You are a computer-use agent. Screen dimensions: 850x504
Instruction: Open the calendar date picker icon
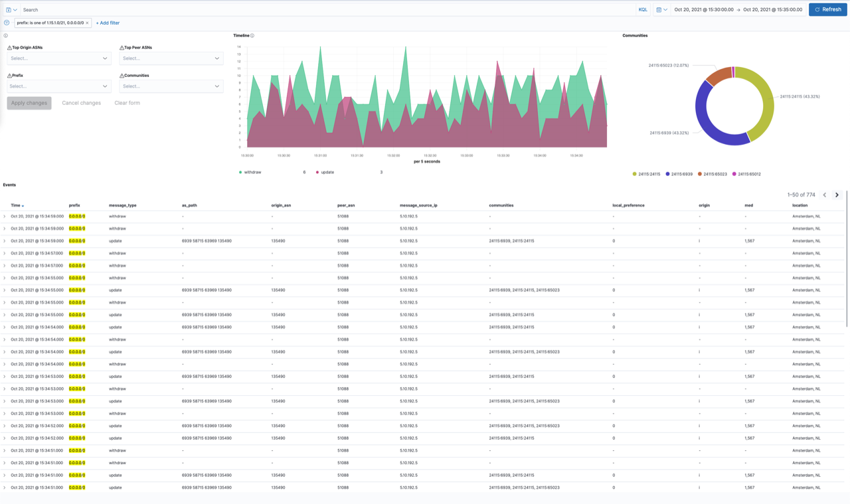tap(657, 9)
